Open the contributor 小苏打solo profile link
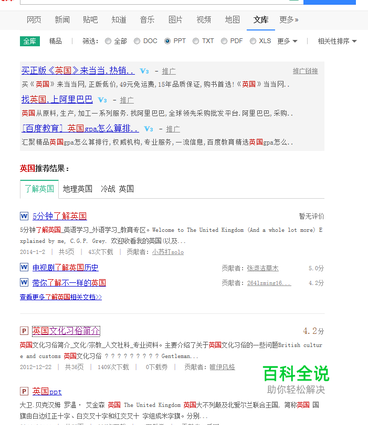 (x=168, y=252)
